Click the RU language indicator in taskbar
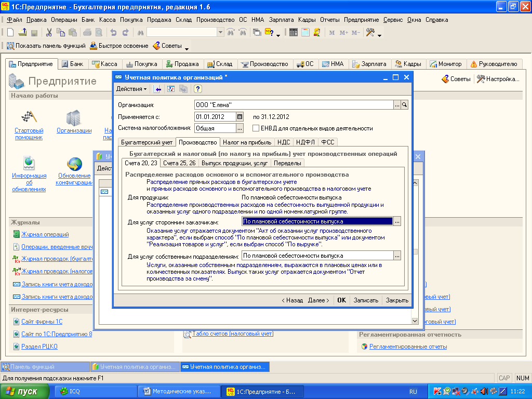Image resolution: width=532 pixels, height=399 pixels. pos(413,392)
